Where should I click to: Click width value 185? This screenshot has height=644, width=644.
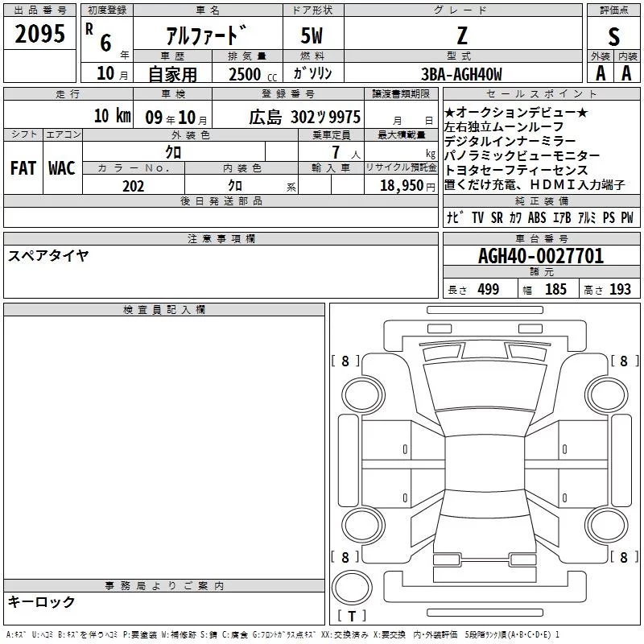pos(555,290)
